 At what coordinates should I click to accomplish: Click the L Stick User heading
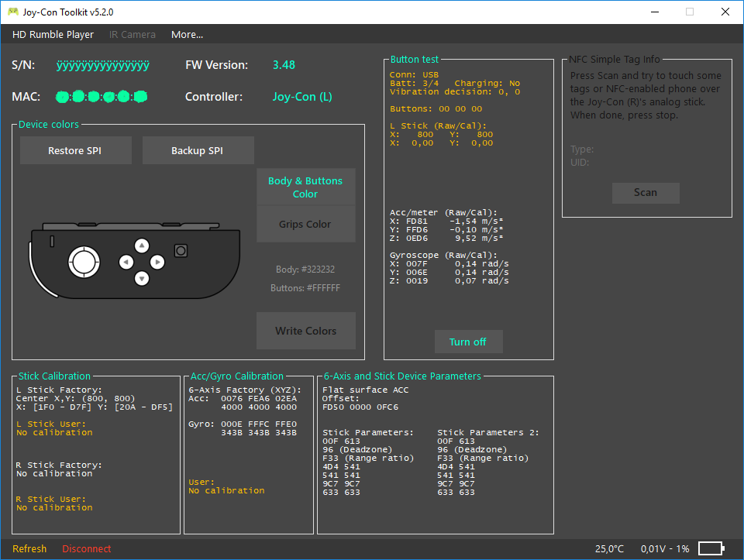pyautogui.click(x=51, y=424)
